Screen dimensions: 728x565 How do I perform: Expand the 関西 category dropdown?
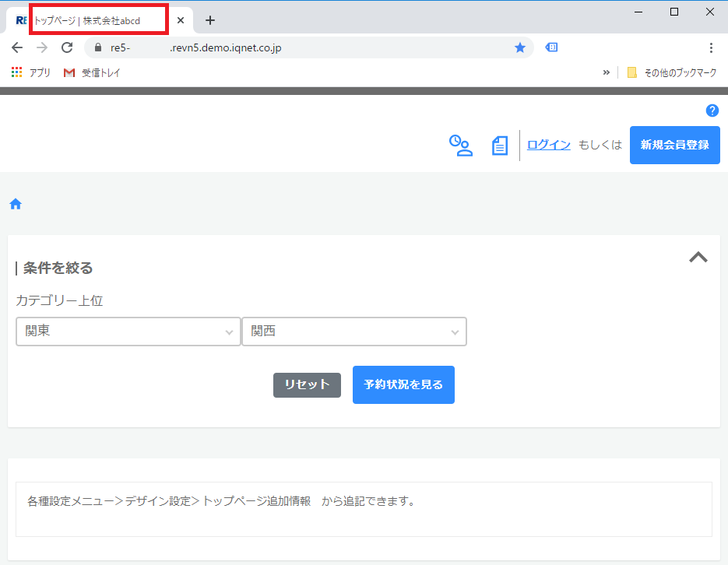tap(354, 332)
